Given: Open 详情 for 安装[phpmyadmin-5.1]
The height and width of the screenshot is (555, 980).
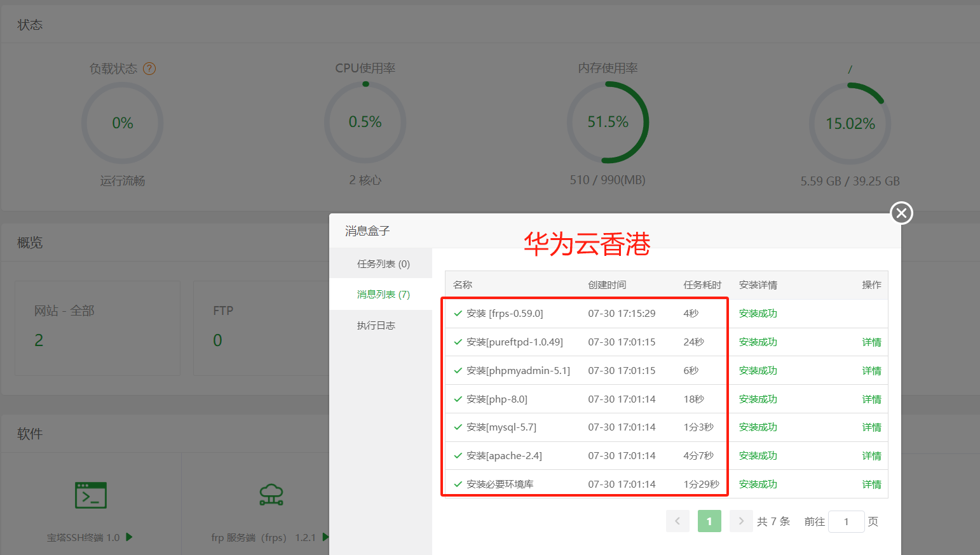Looking at the screenshot, I should coord(871,371).
